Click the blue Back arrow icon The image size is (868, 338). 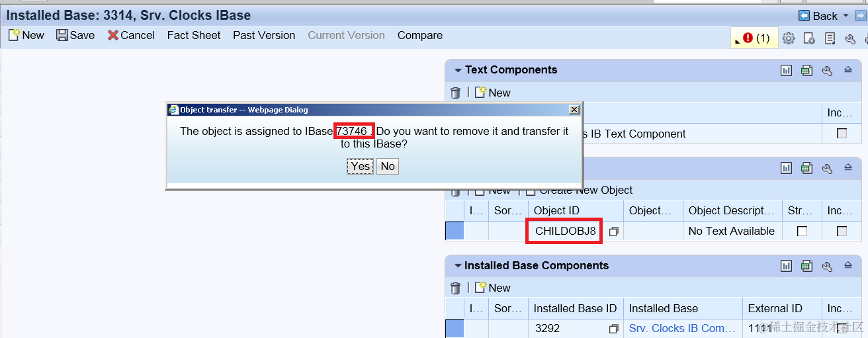[x=804, y=15]
